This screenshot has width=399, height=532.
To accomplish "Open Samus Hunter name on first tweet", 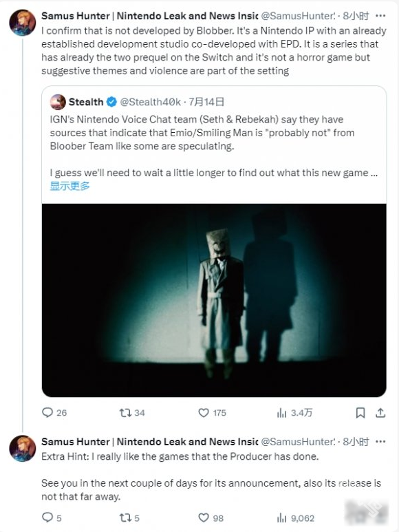I will (149, 16).
